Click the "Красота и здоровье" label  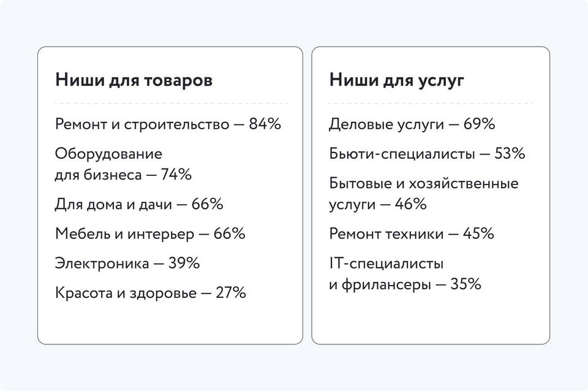coord(126,293)
